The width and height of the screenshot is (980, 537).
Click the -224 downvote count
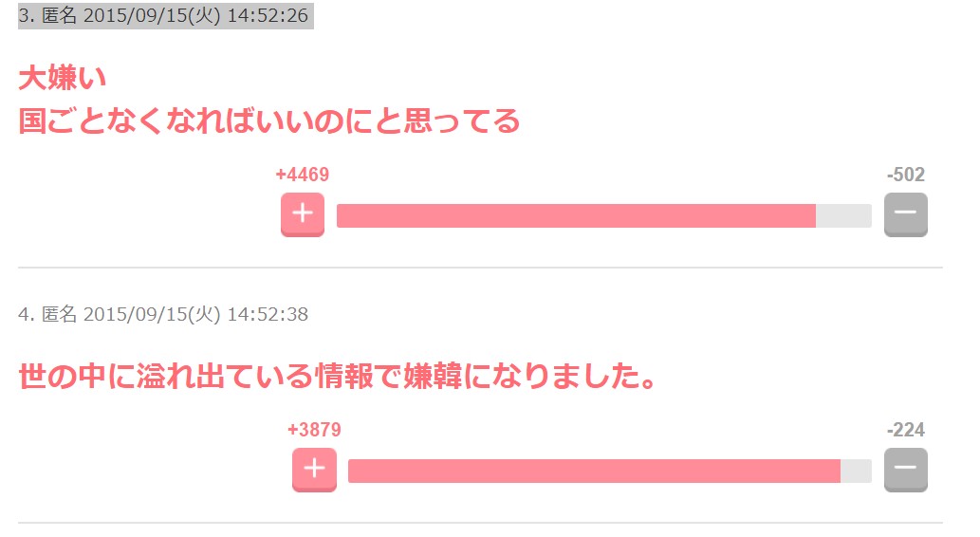(905, 431)
